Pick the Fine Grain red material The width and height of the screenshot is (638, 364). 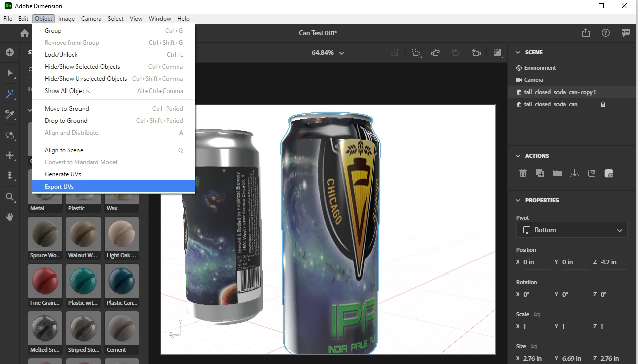(45, 286)
